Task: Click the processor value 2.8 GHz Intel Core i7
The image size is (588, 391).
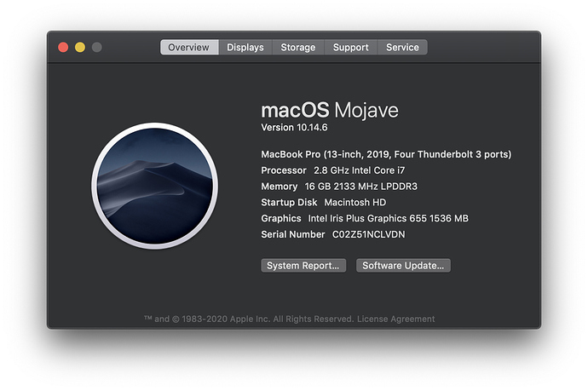Action: [360, 170]
